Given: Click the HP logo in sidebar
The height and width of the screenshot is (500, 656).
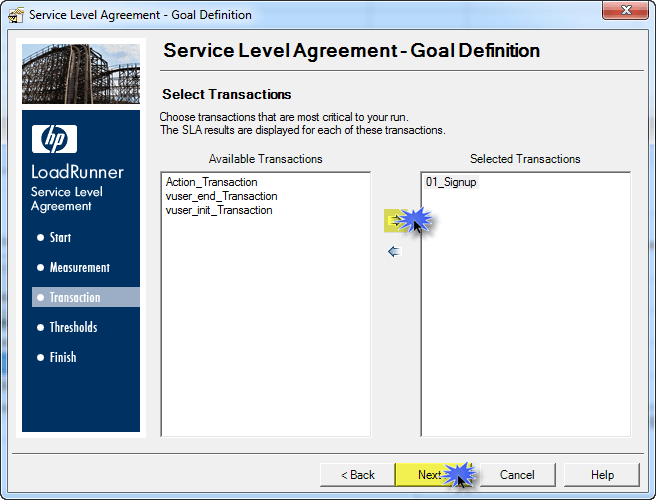Looking at the screenshot, I should (x=54, y=139).
